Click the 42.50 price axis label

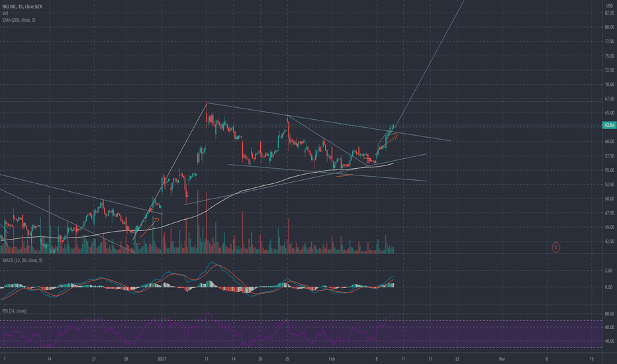pyautogui.click(x=610, y=241)
